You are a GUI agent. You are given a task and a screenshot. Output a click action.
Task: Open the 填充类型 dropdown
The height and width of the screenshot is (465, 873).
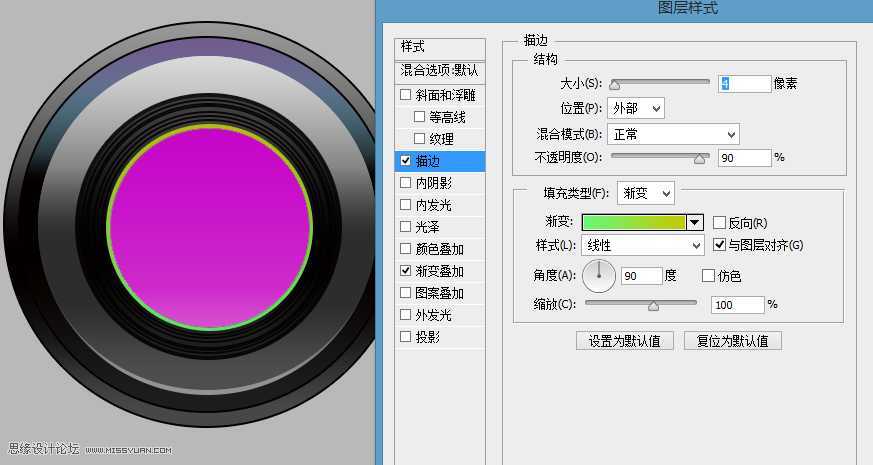(645, 193)
